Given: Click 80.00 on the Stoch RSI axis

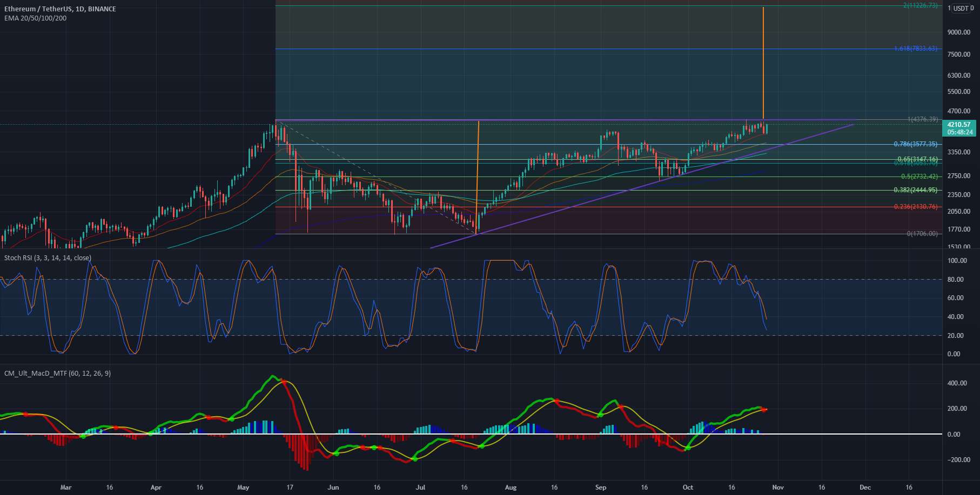Looking at the screenshot, I should 956,280.
